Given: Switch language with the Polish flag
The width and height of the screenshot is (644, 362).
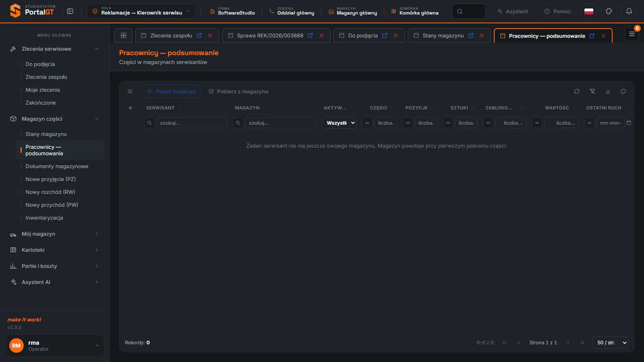Looking at the screenshot, I should [x=589, y=11].
